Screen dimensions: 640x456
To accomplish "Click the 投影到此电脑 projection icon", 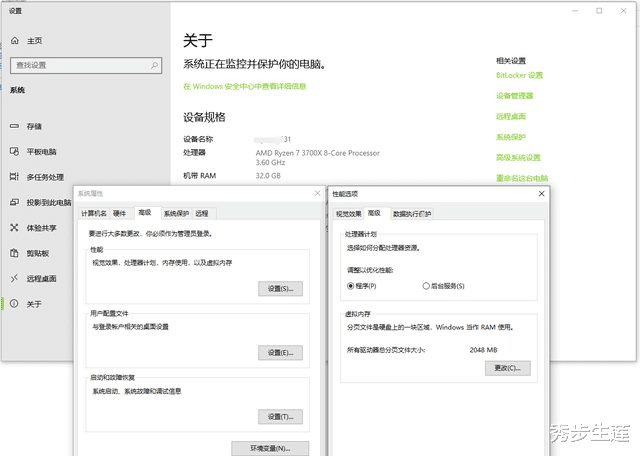I will [x=14, y=202].
